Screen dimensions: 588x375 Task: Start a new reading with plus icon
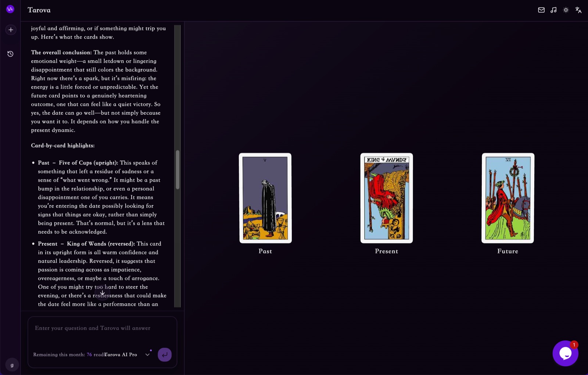click(x=11, y=30)
